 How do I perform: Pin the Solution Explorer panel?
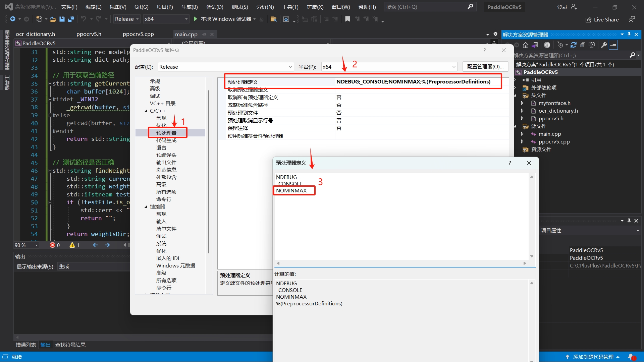pos(629,35)
